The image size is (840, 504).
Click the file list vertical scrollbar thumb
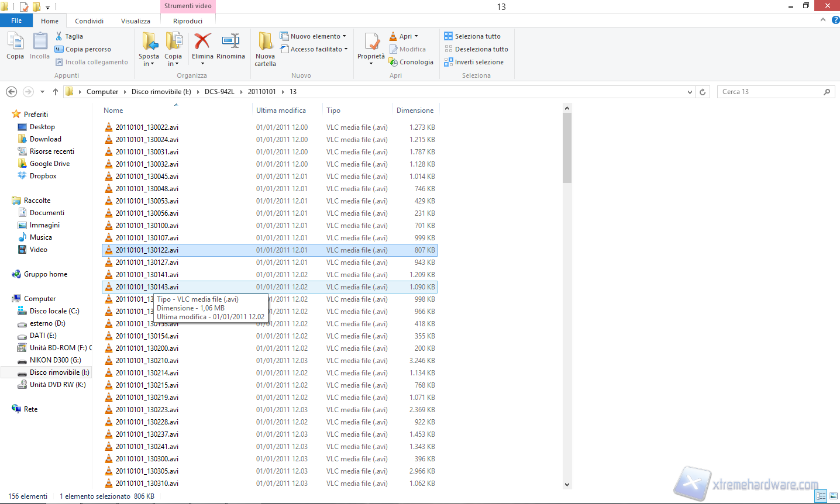click(567, 148)
